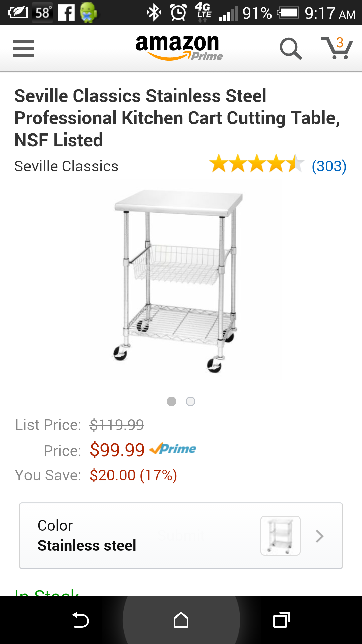362x644 pixels.
Task: Open the hamburger navigation menu
Action: pos(23,49)
